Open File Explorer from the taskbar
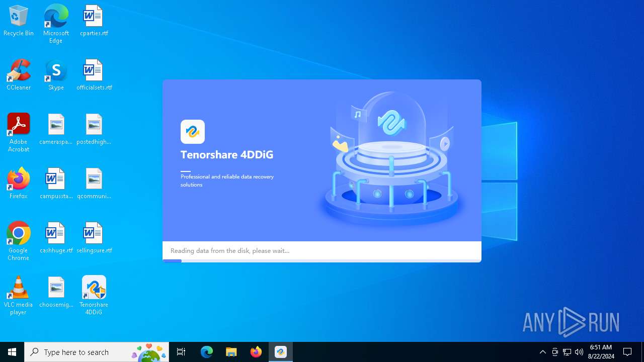 pos(231,352)
